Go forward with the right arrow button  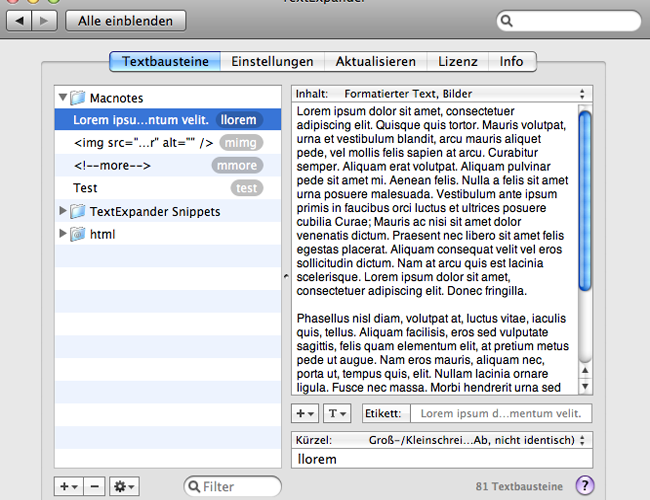[44, 21]
